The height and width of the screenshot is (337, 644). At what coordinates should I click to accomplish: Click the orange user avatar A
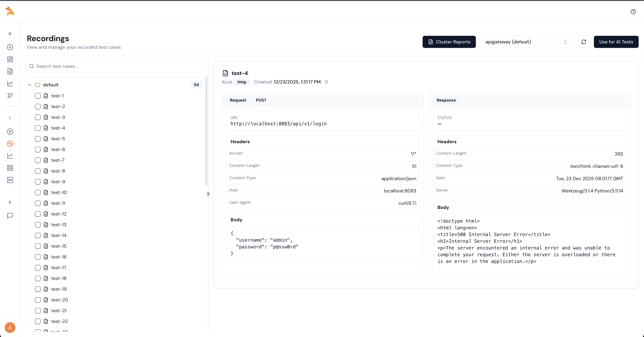[10, 327]
